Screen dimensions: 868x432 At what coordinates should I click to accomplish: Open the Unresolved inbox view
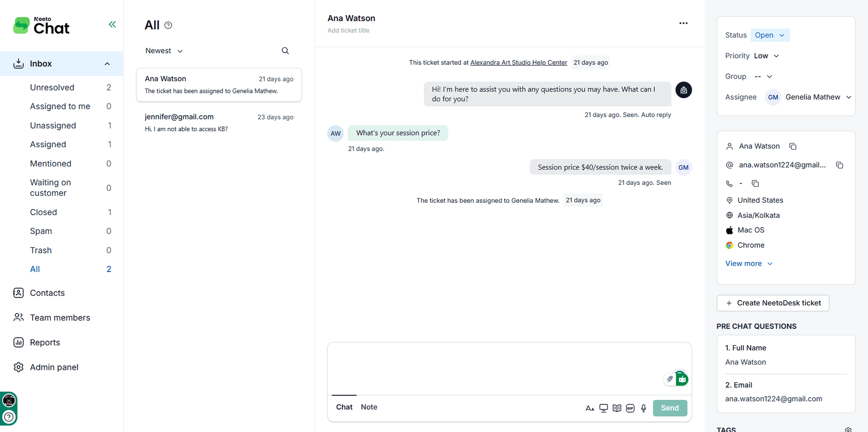click(52, 87)
